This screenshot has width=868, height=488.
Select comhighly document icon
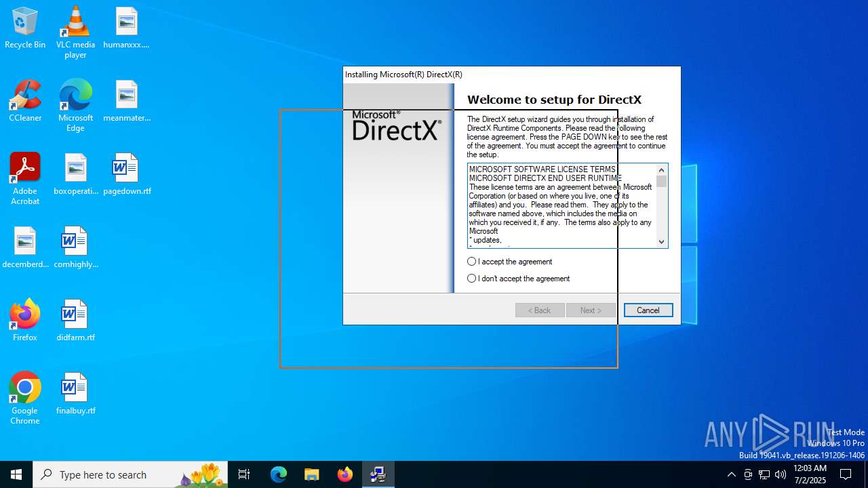[x=75, y=248]
